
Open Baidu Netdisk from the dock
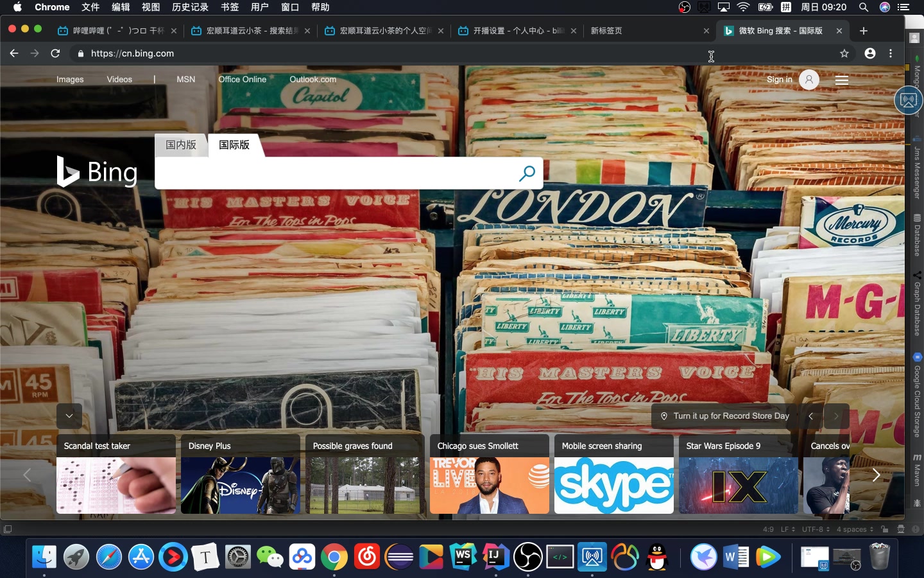point(302,557)
